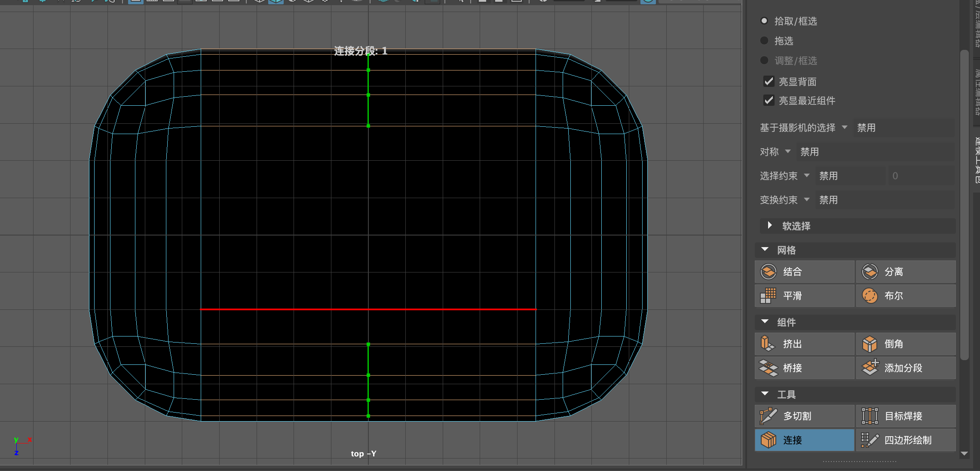This screenshot has height=471, width=980.
Task: Click the 布尔 (Boolean) icon
Action: click(x=870, y=296)
